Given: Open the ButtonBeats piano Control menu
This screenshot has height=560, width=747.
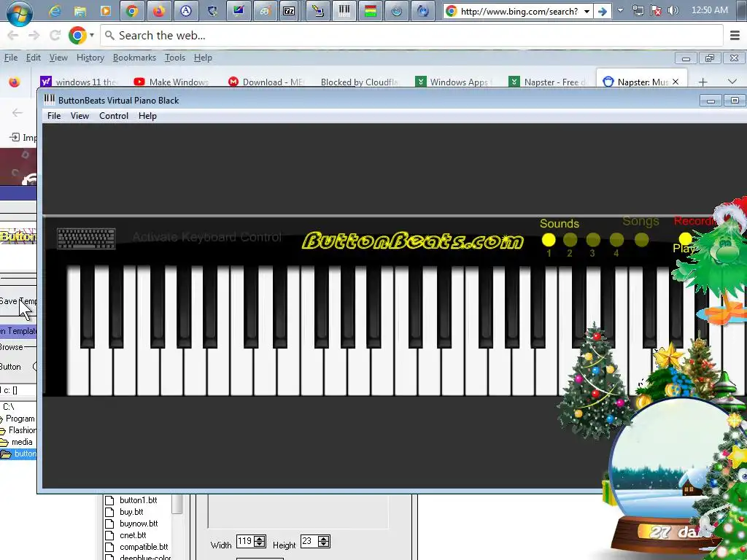Looking at the screenshot, I should [113, 116].
